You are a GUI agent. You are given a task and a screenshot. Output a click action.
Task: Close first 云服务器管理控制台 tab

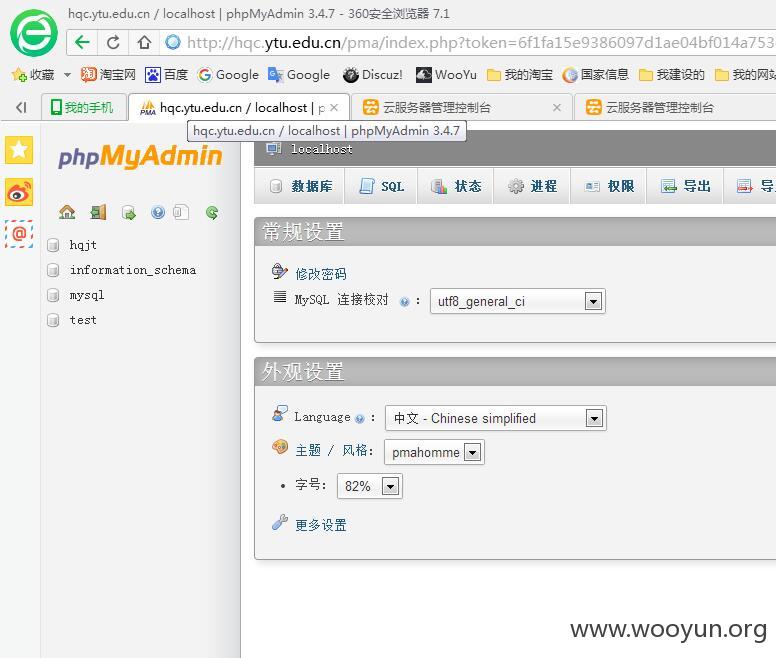(x=557, y=107)
